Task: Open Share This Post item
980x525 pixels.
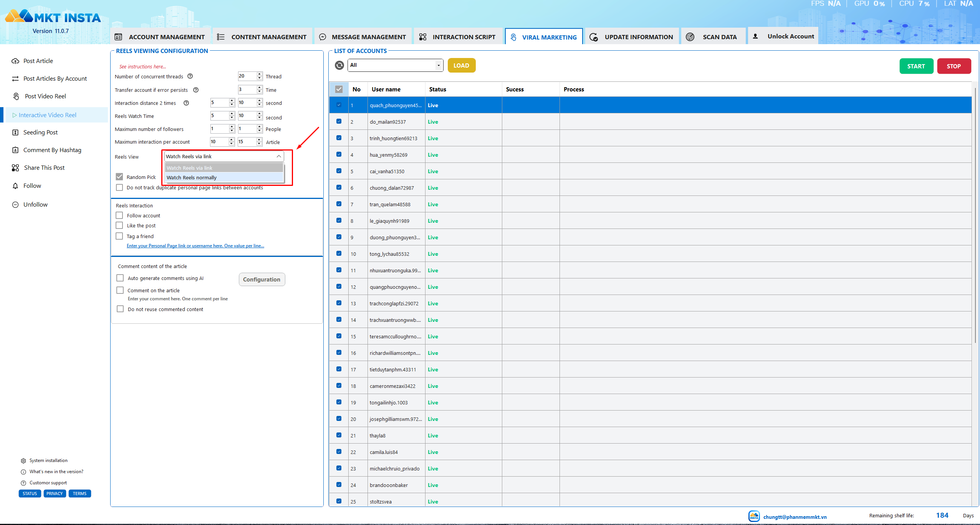Action: click(44, 168)
